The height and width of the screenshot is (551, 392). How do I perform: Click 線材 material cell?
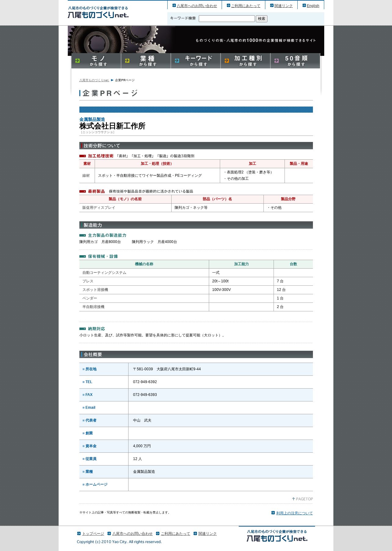[x=87, y=176]
